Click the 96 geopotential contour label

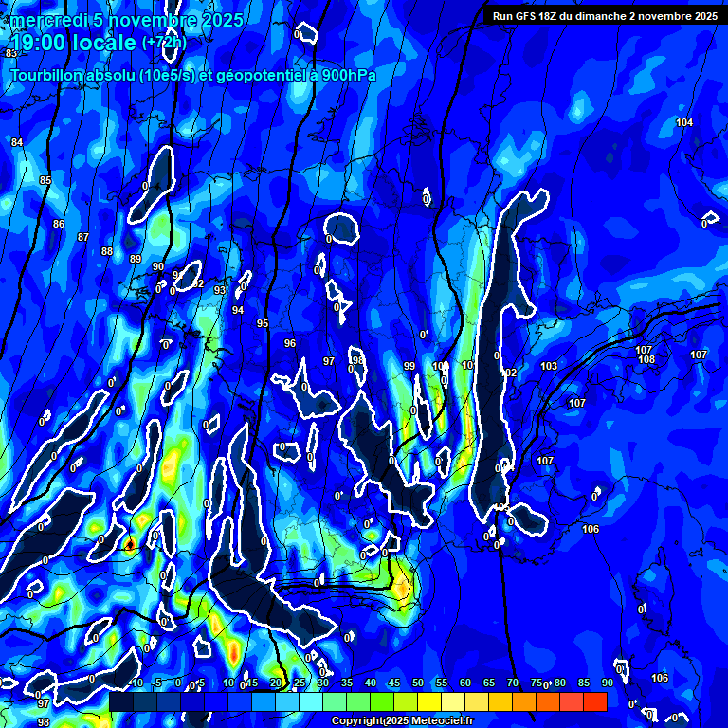pyautogui.click(x=290, y=343)
